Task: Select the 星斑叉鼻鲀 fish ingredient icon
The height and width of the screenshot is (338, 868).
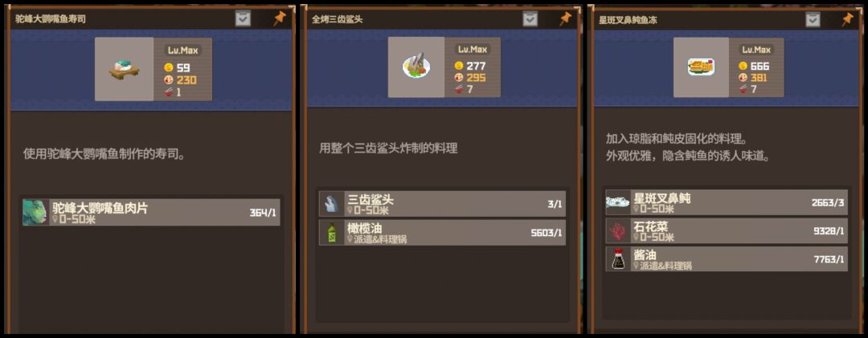Action: (618, 202)
